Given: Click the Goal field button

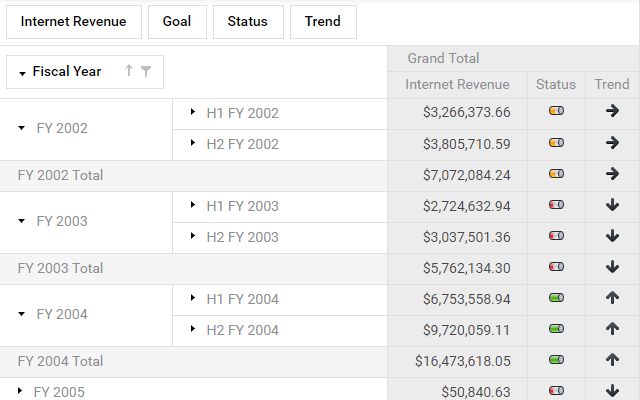Looking at the screenshot, I should tap(177, 22).
